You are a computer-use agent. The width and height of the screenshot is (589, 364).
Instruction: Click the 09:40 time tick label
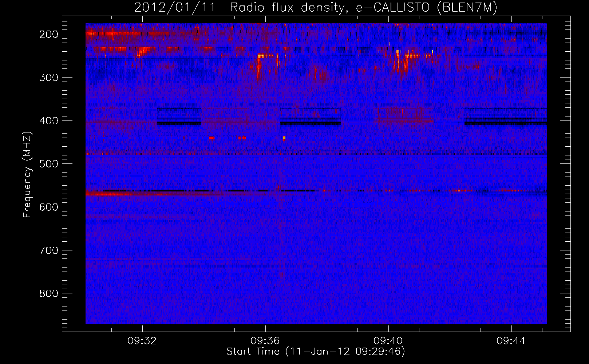[388, 341]
